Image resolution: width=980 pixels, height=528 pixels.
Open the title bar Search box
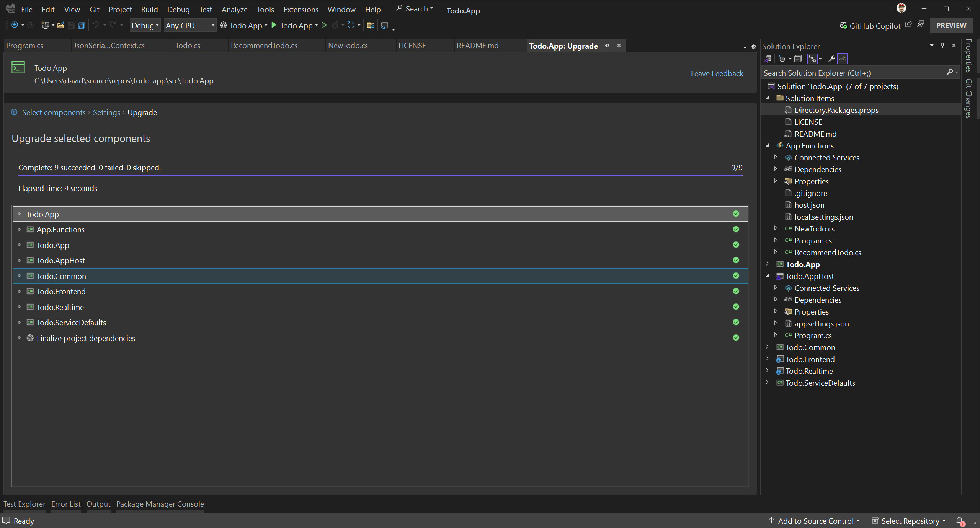415,9
